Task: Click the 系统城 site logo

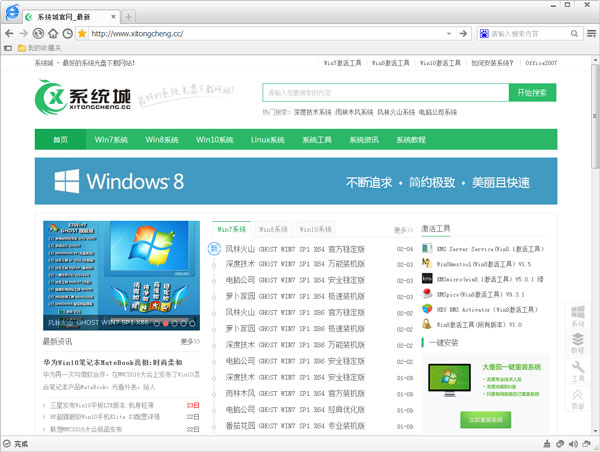Action: coord(83,97)
